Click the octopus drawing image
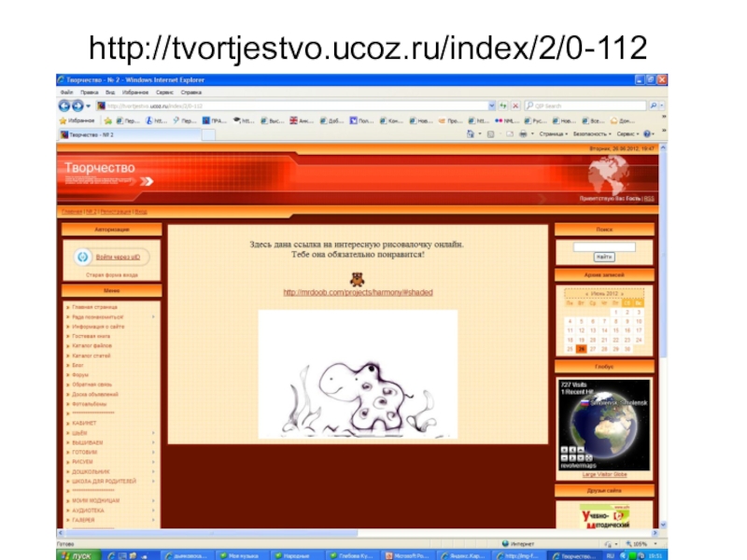The width and height of the screenshot is (747, 560). coord(358,374)
